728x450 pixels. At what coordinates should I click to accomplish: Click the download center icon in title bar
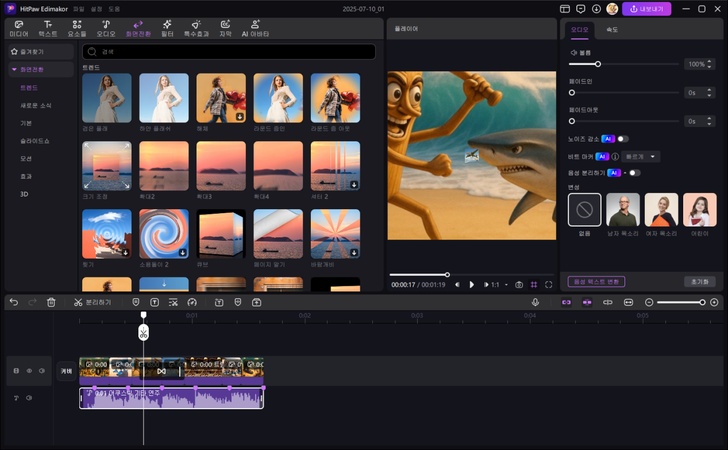[596, 9]
